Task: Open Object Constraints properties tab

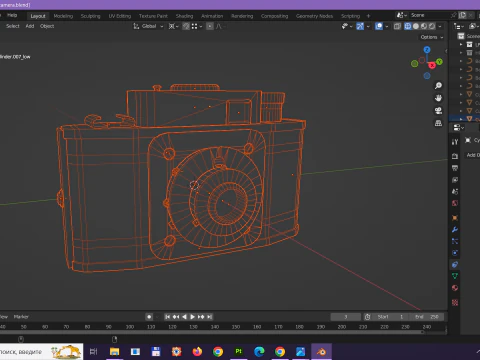Action: point(455,265)
